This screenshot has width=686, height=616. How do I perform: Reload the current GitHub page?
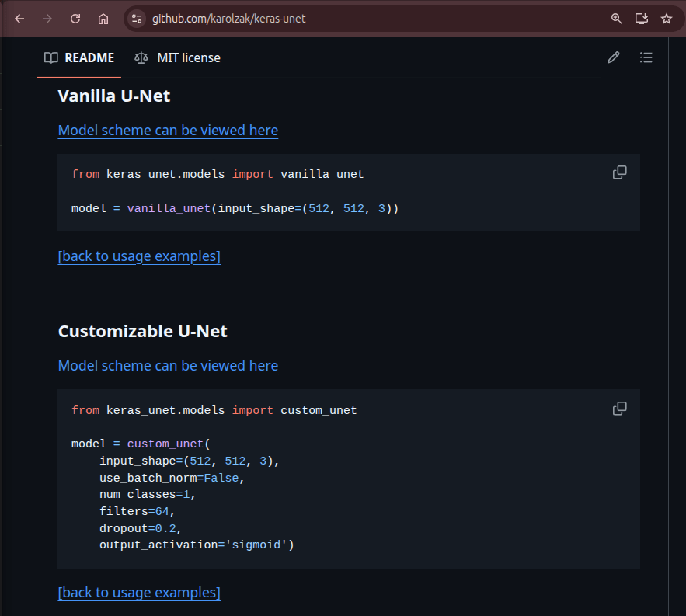(75, 19)
